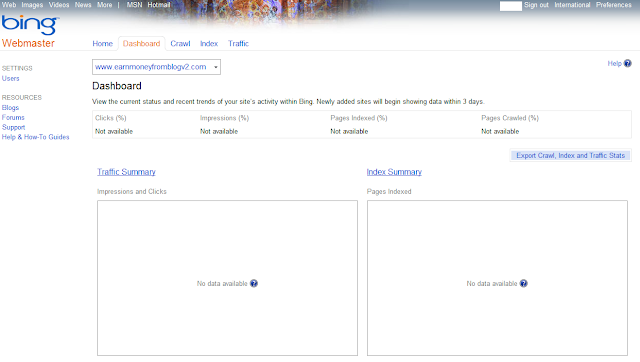This screenshot has height=362, width=640.
Task: Click the Bing logo
Action: [30, 25]
